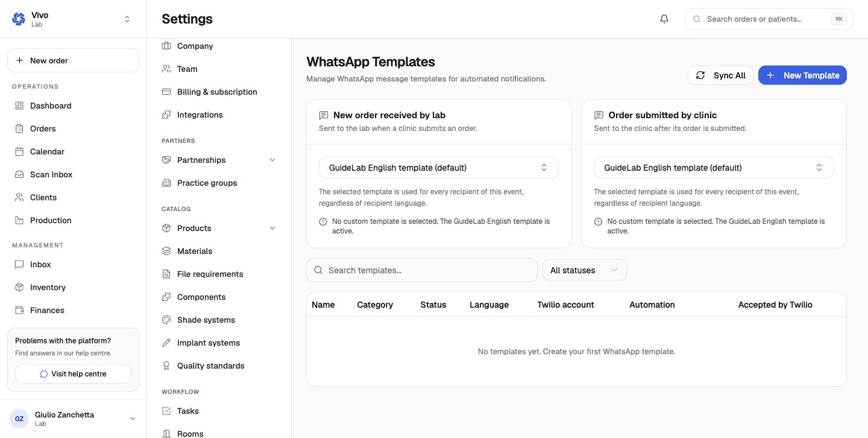Click the Quality standards badge icon
Screen dimensions: 868x438
166,366
